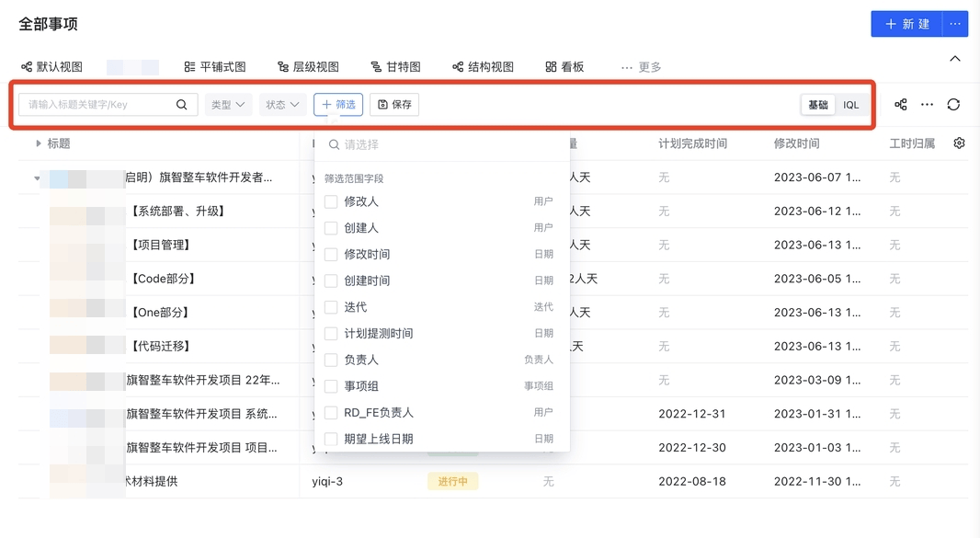
Task: Click the structure icon beside the IQL toggle
Action: tap(901, 105)
